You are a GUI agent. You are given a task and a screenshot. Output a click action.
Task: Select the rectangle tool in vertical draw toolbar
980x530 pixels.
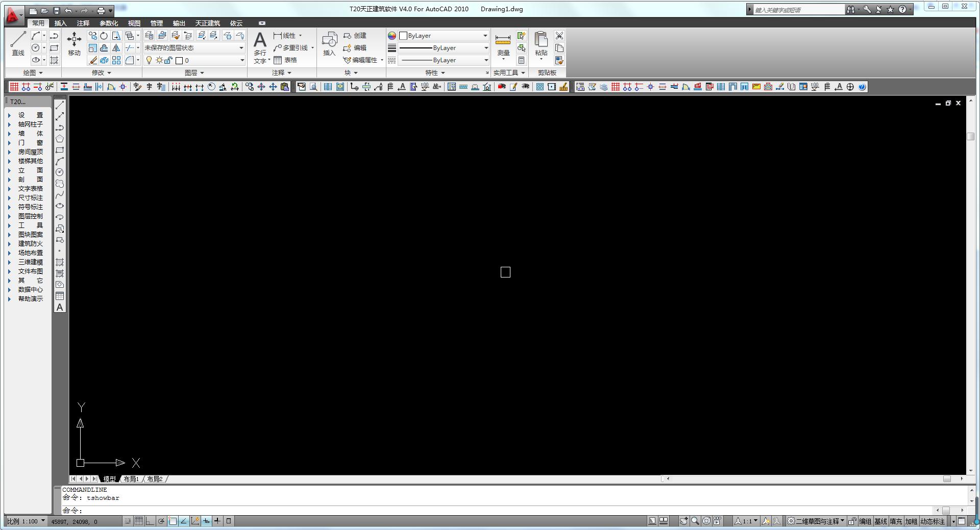[x=60, y=150]
